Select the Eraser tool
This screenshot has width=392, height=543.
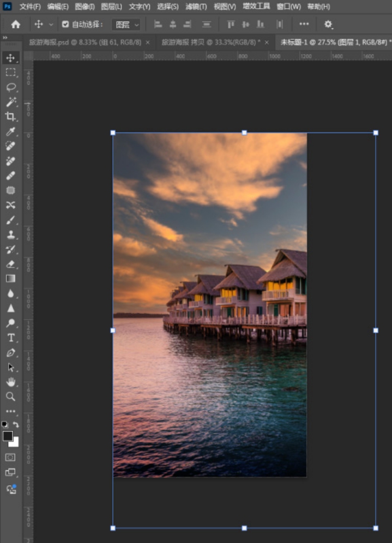click(10, 264)
